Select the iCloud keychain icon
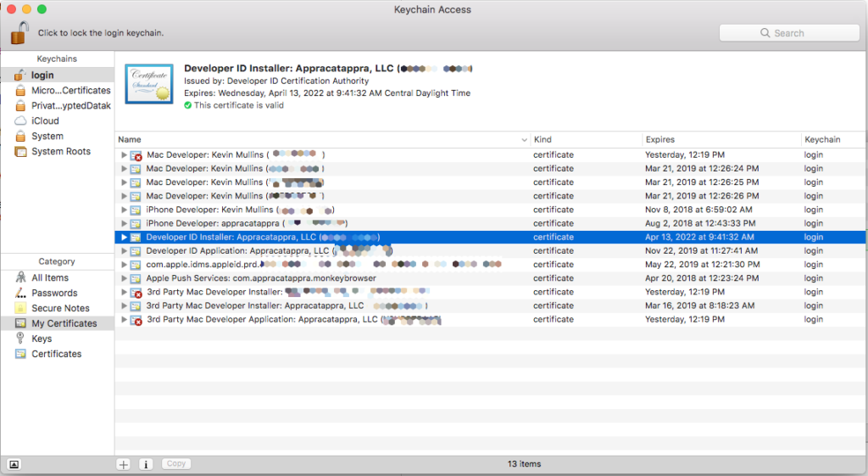The width and height of the screenshot is (868, 476). pos(21,121)
